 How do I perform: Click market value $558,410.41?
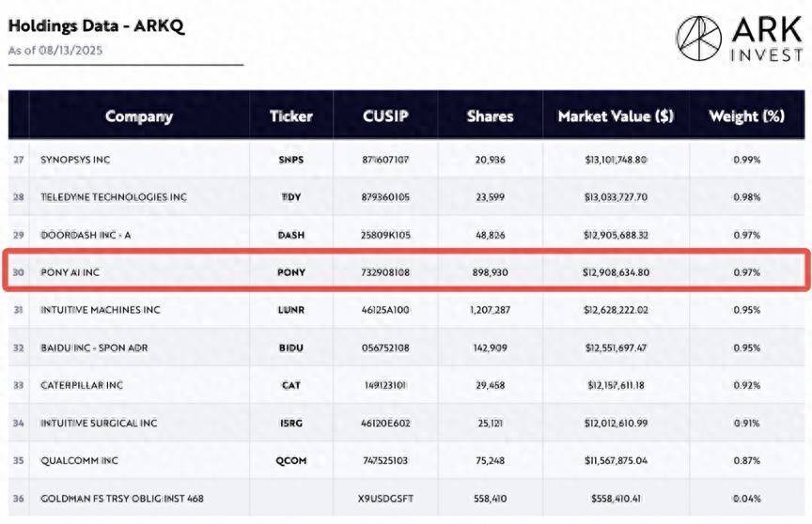[x=616, y=499]
